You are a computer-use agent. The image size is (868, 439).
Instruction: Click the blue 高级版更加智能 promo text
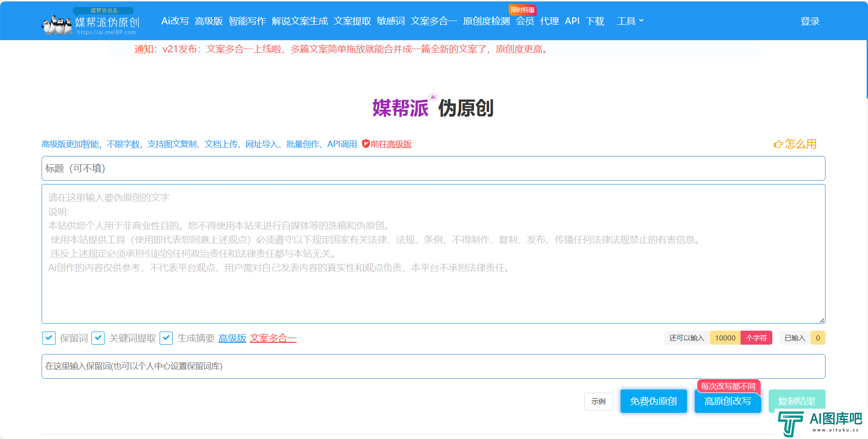(x=199, y=144)
